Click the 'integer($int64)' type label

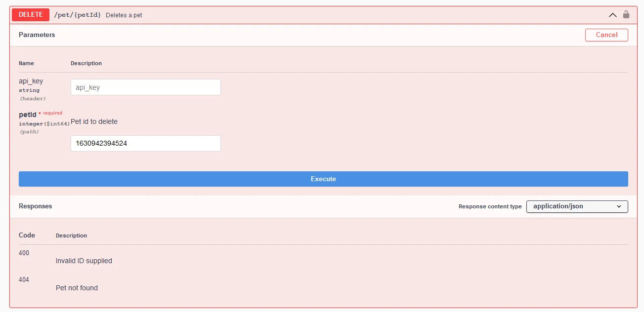coord(44,124)
